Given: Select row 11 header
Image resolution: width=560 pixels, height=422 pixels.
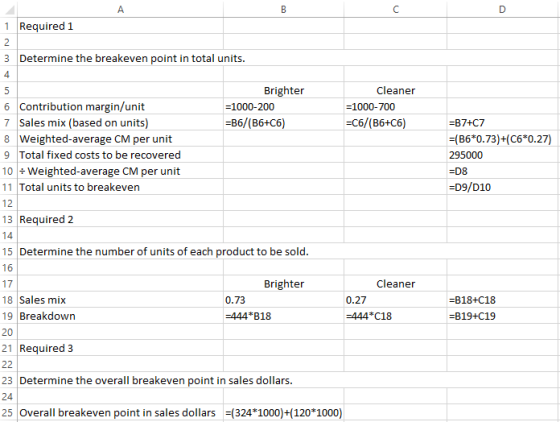Looking at the screenshot, I should click(8, 187).
